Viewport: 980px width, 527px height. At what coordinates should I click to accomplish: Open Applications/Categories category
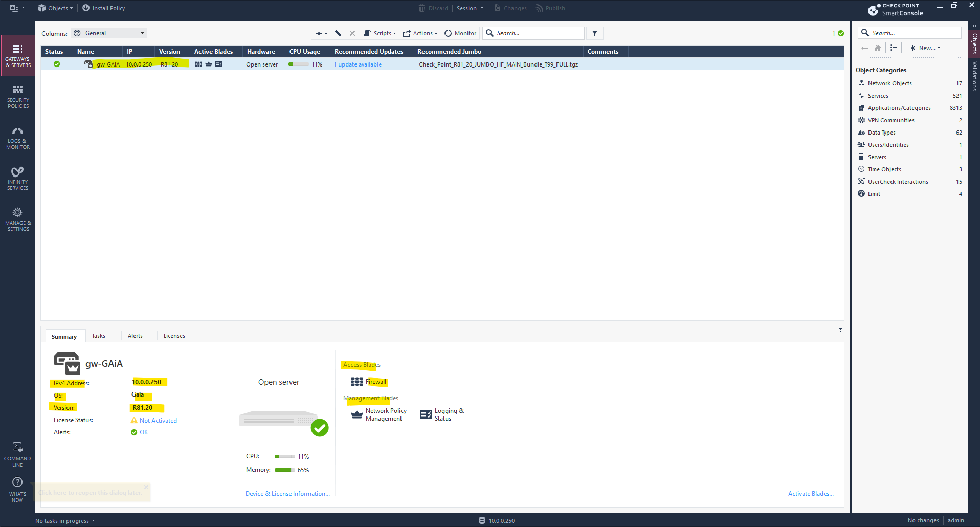coord(909,108)
